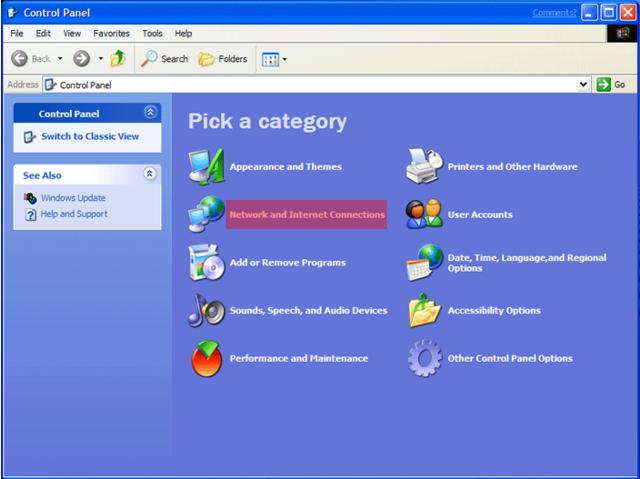Click the Switch to Classic View icon
The height and width of the screenshot is (479, 640).
click(30, 137)
